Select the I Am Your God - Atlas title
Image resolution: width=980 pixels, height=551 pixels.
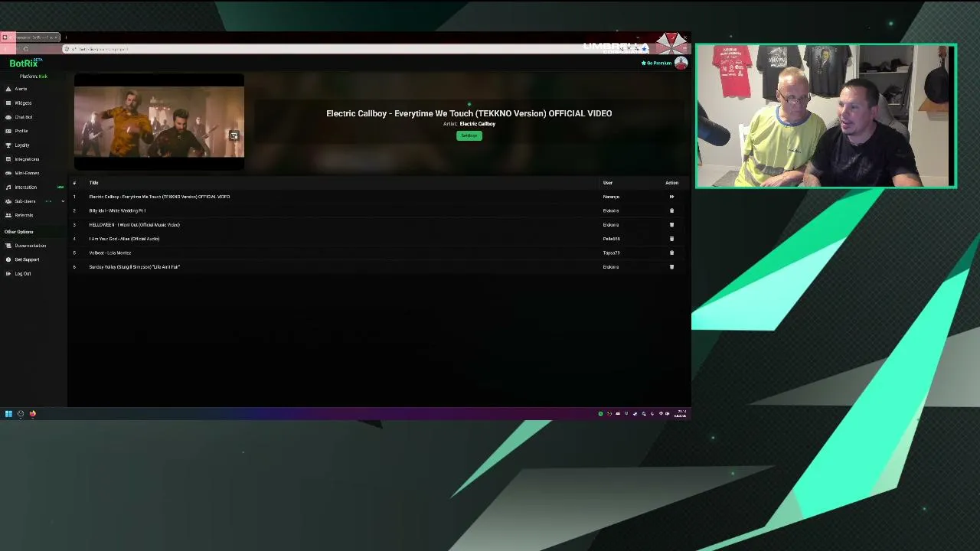coord(124,239)
